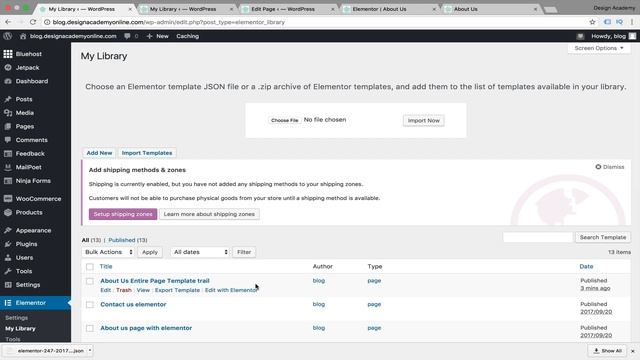
Task: Tick the select-all checkbox in table header
Action: click(90, 267)
